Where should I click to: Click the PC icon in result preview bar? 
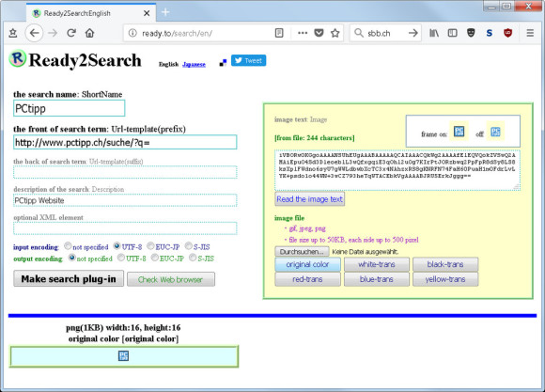point(123,356)
